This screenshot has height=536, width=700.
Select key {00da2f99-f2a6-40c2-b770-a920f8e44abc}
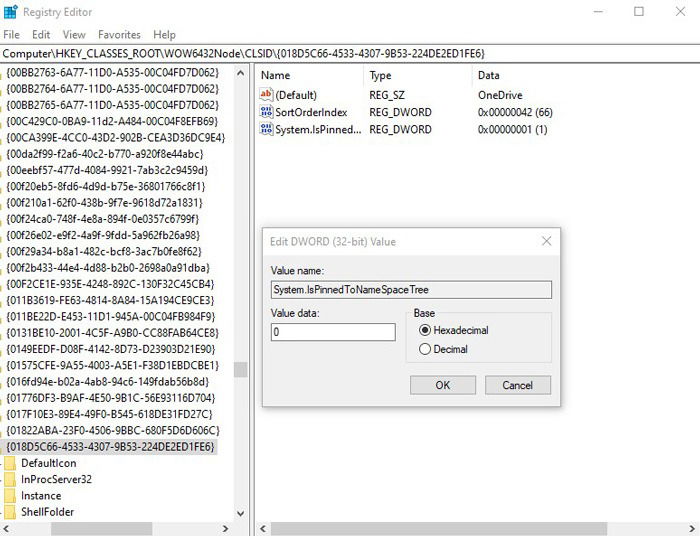[x=105, y=154]
